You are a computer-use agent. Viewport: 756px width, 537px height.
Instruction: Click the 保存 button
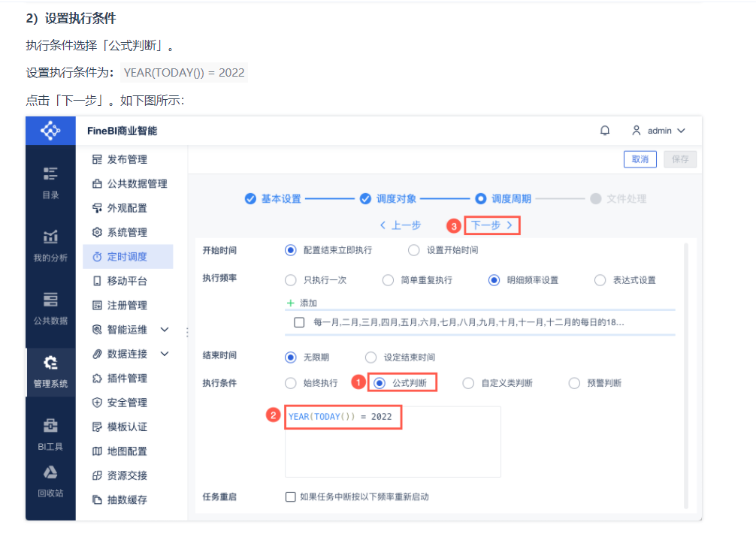(680, 159)
